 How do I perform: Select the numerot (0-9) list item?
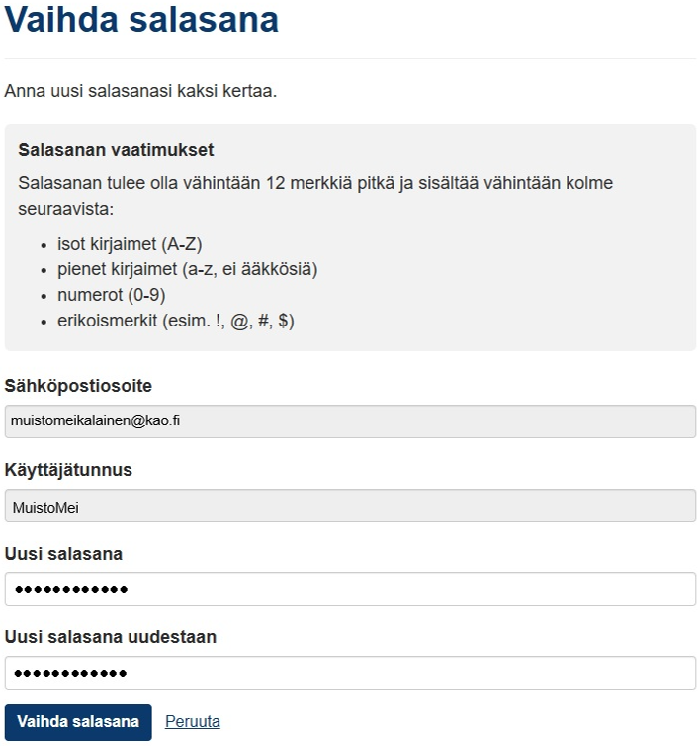tap(112, 295)
